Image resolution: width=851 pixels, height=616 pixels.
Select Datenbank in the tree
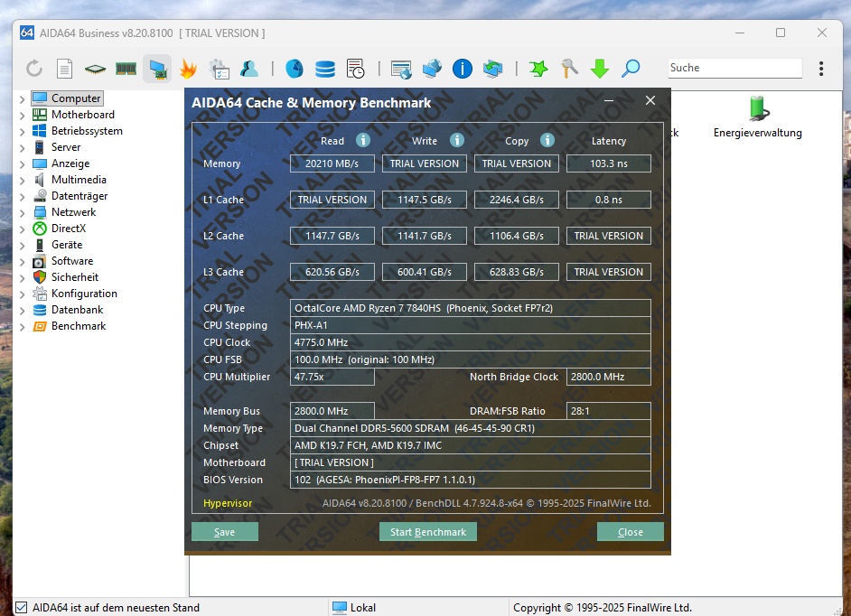click(x=77, y=310)
